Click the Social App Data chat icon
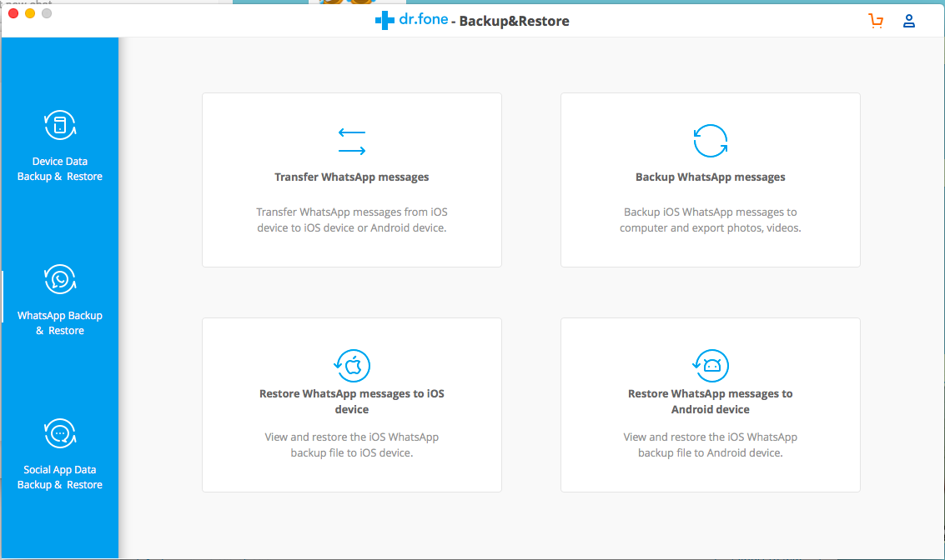The image size is (945, 560). [x=60, y=433]
